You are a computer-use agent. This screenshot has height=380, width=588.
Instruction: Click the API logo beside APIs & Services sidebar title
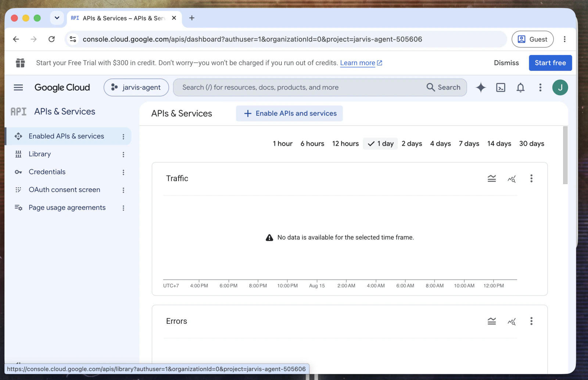[18, 112]
